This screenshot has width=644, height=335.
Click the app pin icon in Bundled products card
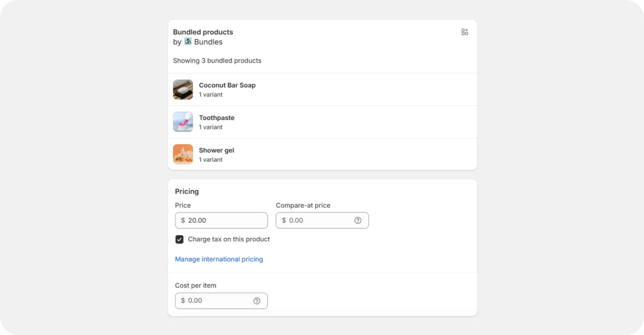pyautogui.click(x=465, y=32)
